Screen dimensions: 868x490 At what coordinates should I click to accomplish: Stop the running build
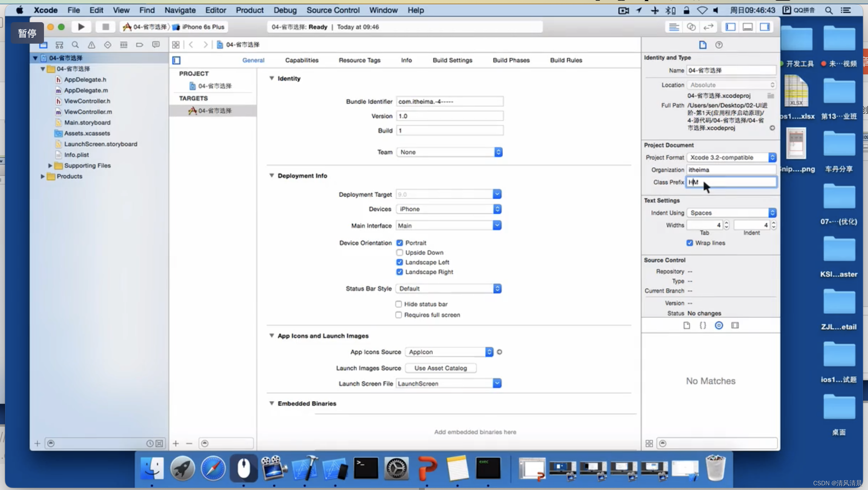105,27
